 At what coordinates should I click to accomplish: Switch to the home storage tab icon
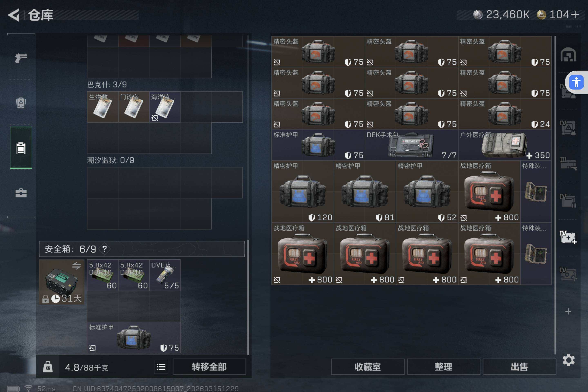[x=568, y=55]
